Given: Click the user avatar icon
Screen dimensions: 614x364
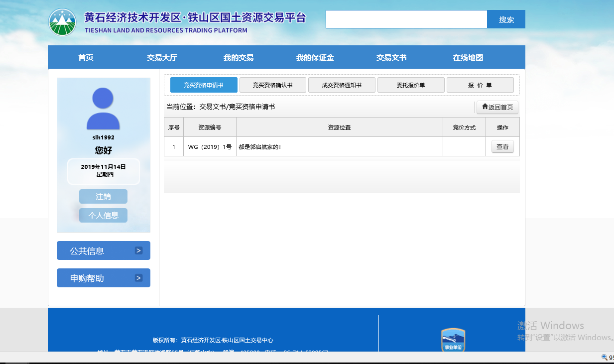Looking at the screenshot, I should 103,109.
